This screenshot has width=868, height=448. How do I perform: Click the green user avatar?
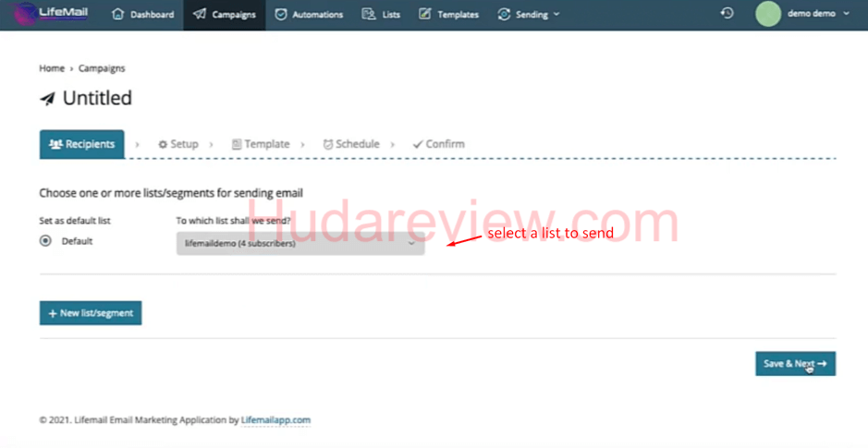point(767,14)
